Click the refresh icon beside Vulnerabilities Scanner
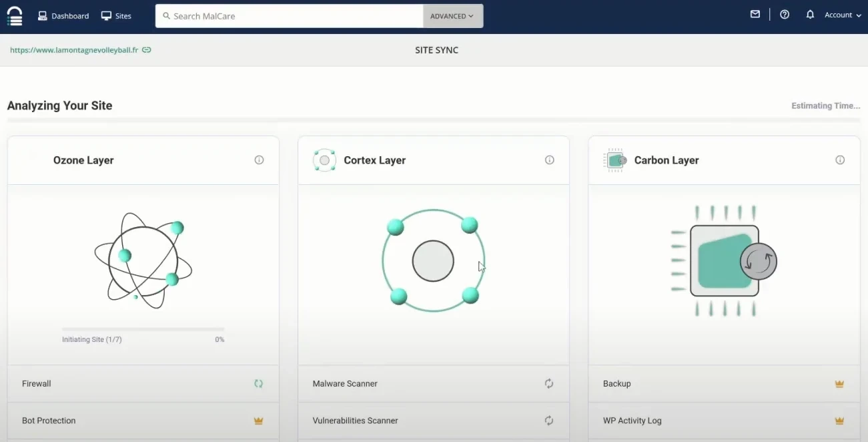Image resolution: width=868 pixels, height=442 pixels. coord(548,421)
